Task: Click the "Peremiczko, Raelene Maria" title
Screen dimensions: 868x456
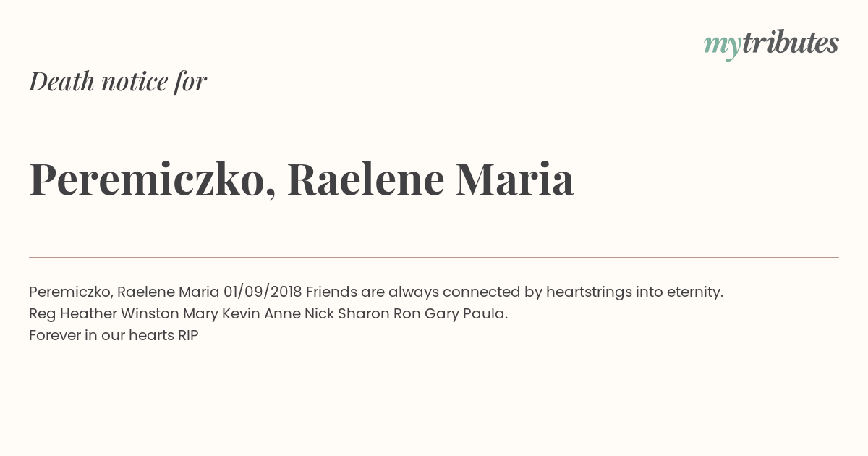Action: click(x=302, y=180)
